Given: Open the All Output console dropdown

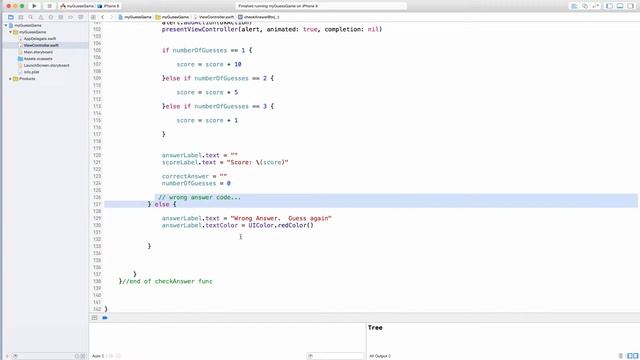Looking at the screenshot, I should tap(380, 356).
